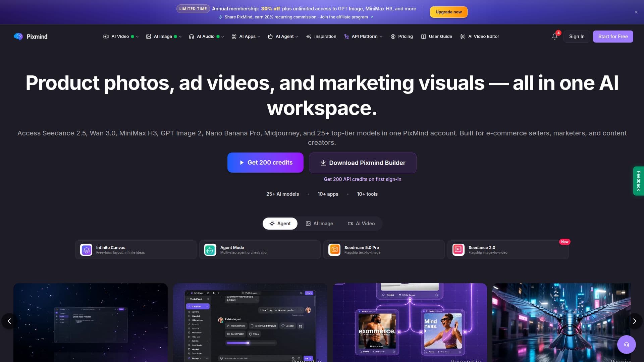The height and width of the screenshot is (362, 644).
Task: Go to previous carousel slide arrow
Action: (9, 321)
